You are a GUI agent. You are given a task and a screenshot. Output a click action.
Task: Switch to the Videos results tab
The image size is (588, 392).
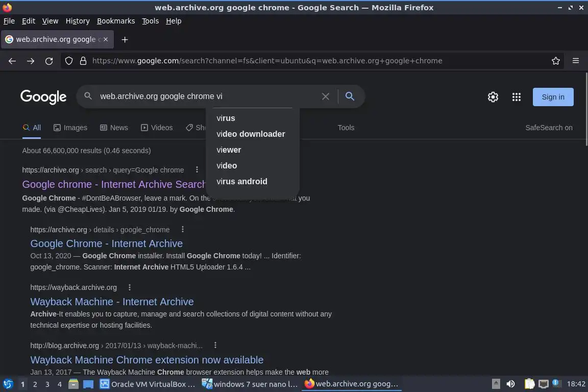[157, 128]
